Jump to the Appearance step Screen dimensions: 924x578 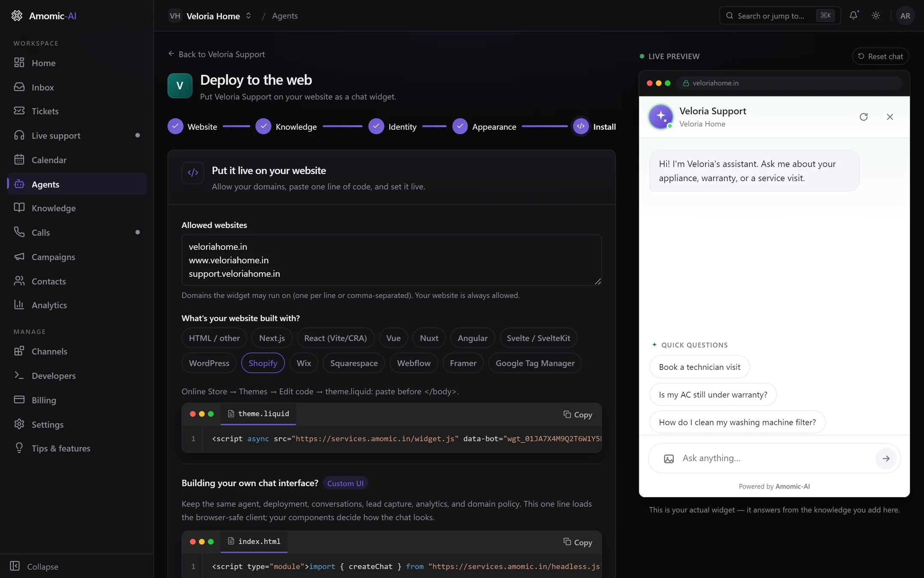[x=484, y=127]
